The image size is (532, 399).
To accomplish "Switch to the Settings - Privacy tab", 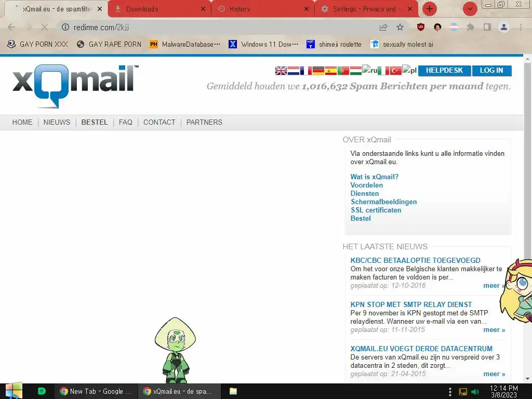I will (366, 9).
